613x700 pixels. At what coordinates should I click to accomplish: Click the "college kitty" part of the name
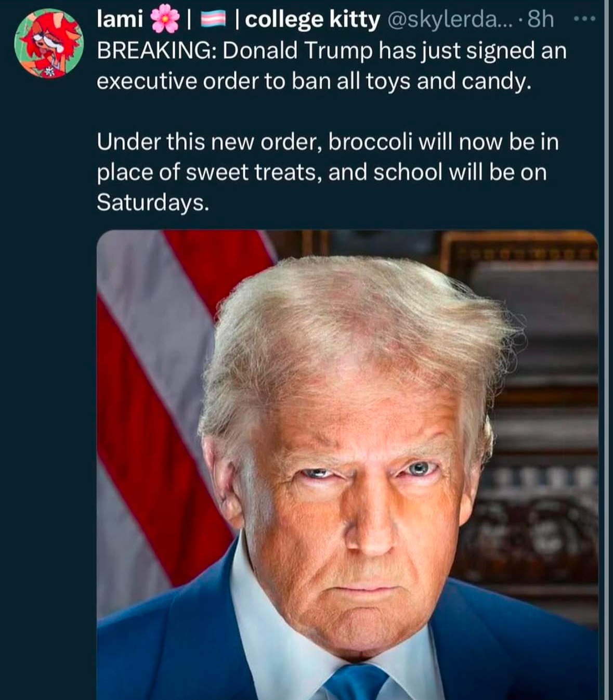point(312,20)
